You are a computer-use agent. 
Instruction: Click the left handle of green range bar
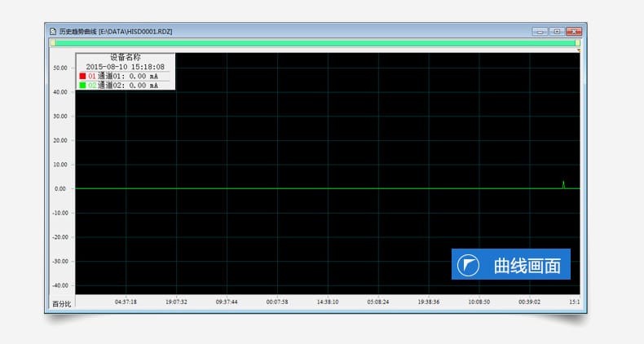[x=51, y=42]
